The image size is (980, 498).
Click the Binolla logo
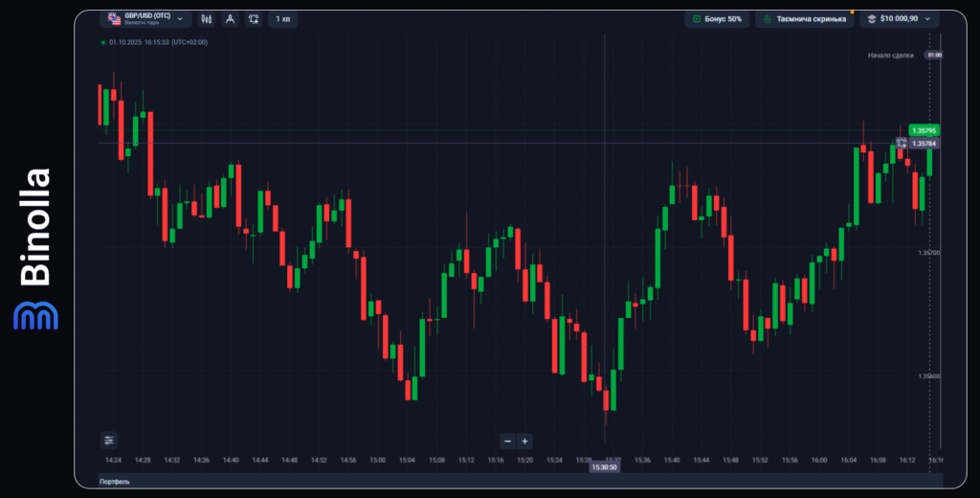coord(36,249)
